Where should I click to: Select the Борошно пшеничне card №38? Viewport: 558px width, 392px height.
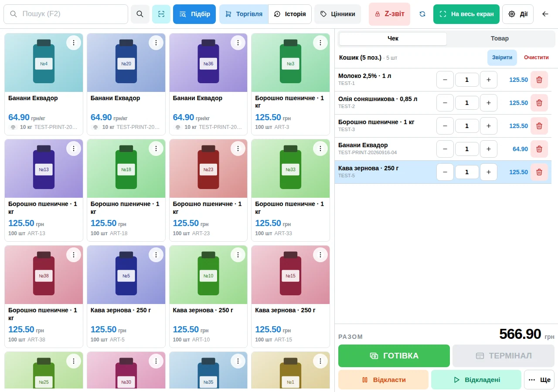(44, 297)
